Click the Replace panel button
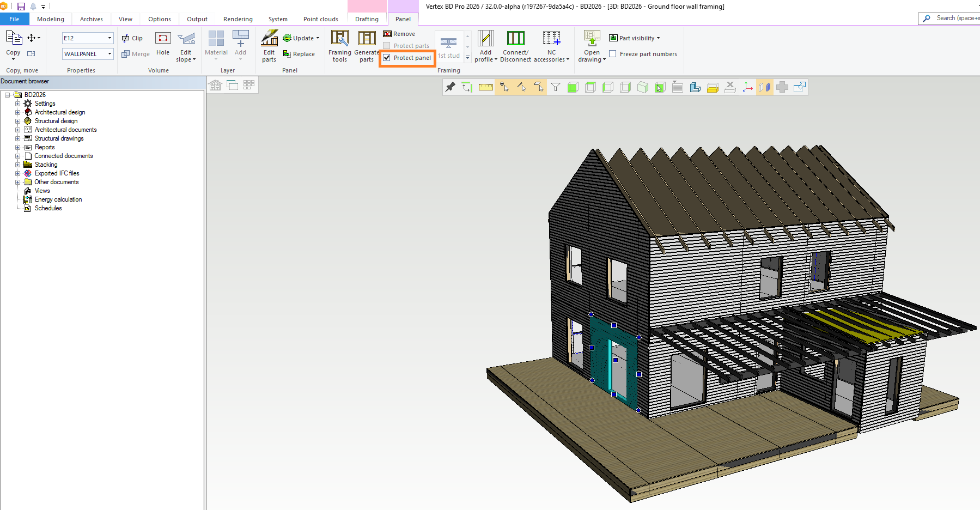This screenshot has width=980, height=510. (x=299, y=54)
